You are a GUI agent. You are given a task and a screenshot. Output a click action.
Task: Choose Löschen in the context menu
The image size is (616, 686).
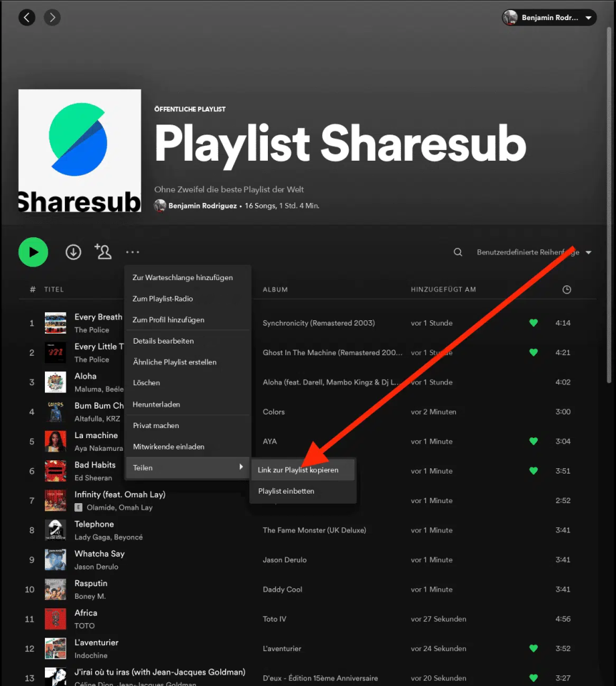(x=187, y=383)
